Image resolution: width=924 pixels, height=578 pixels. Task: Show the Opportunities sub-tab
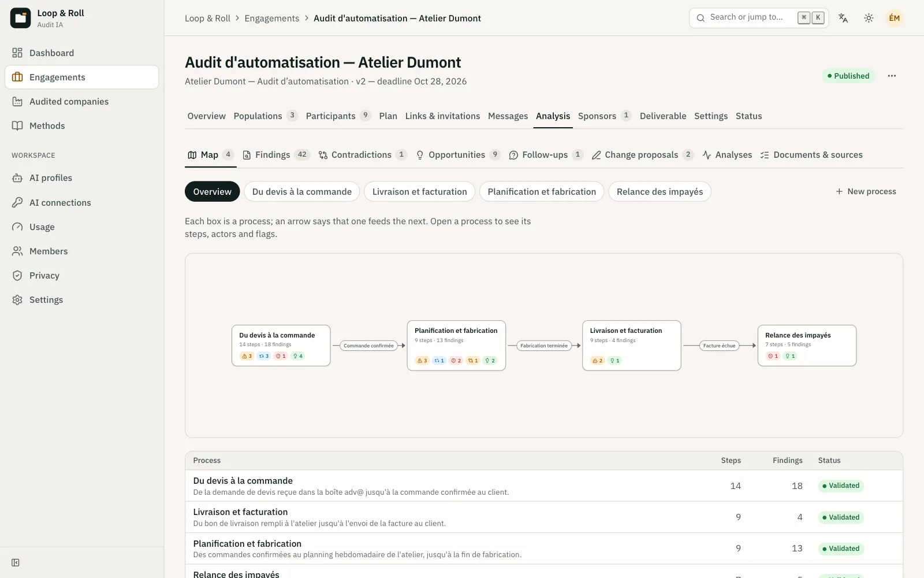(x=458, y=155)
